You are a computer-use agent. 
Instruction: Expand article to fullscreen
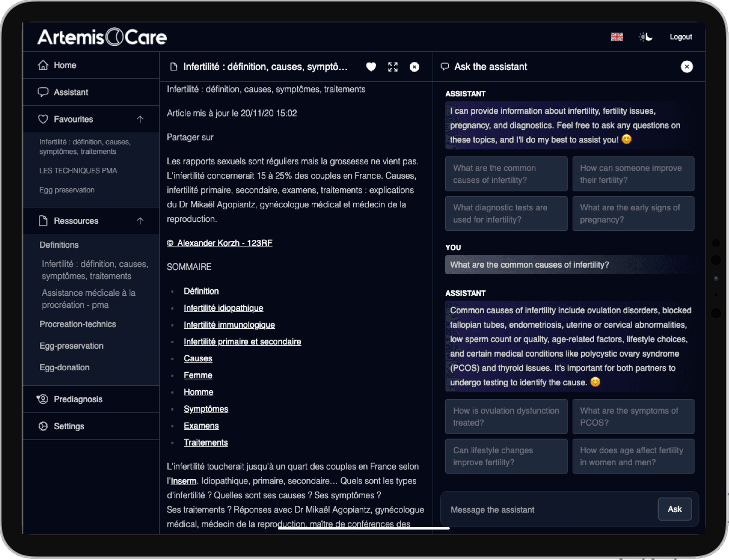(x=393, y=67)
